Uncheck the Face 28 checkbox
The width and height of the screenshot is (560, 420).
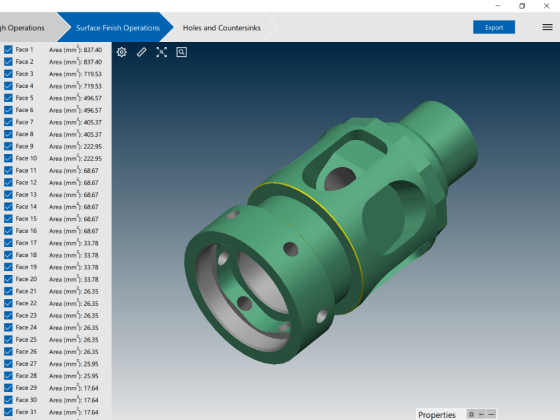(8, 376)
